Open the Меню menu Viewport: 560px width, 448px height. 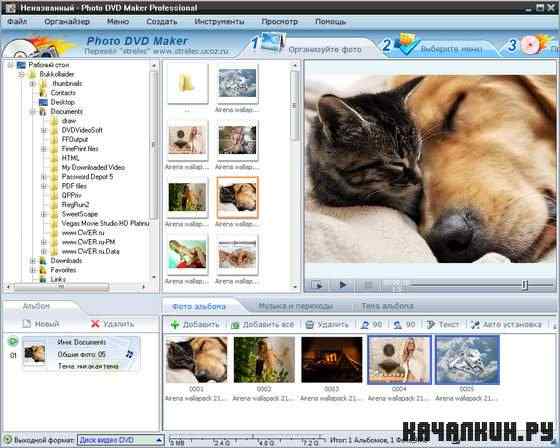click(118, 21)
